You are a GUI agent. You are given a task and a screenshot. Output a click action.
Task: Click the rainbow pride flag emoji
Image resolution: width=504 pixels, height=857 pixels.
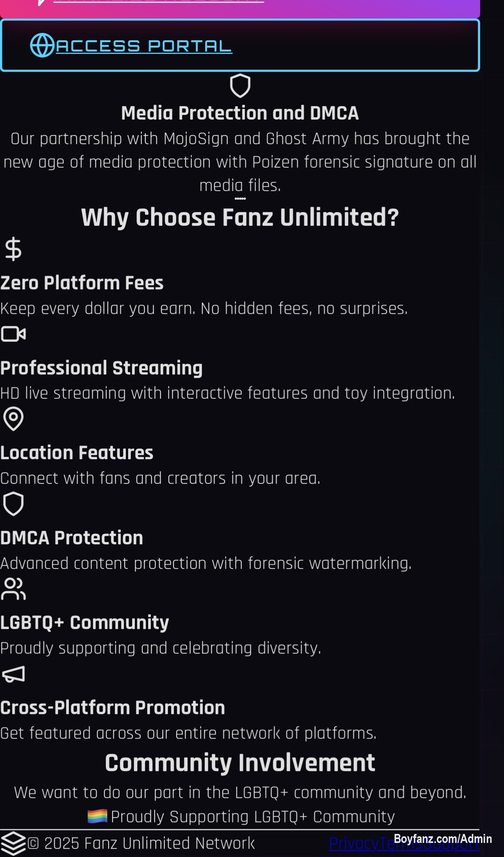point(97,816)
